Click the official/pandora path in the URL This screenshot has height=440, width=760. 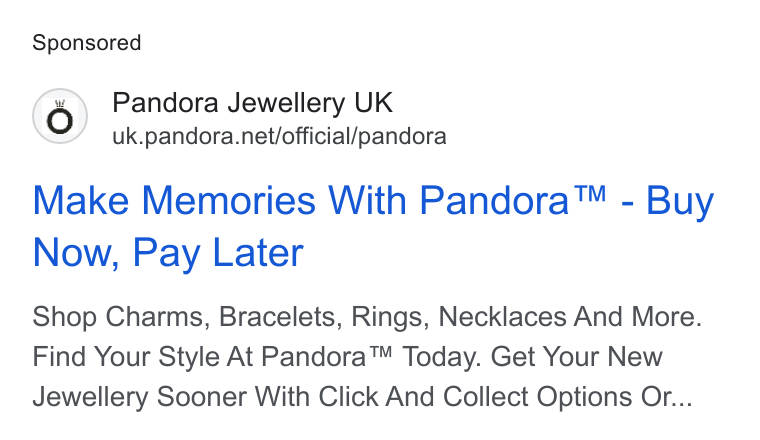point(364,136)
